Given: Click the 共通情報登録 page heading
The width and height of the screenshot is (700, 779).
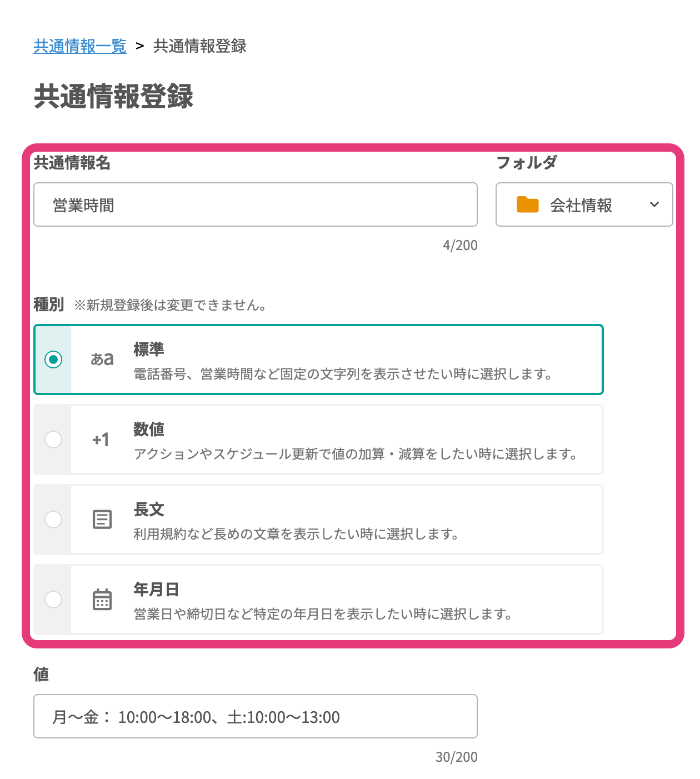Looking at the screenshot, I should 114,96.
